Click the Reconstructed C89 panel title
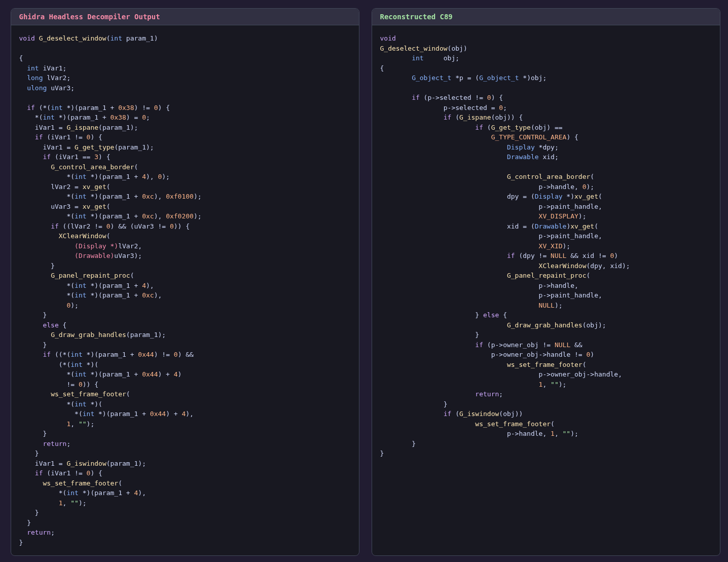The image size is (728, 562). coord(416,17)
